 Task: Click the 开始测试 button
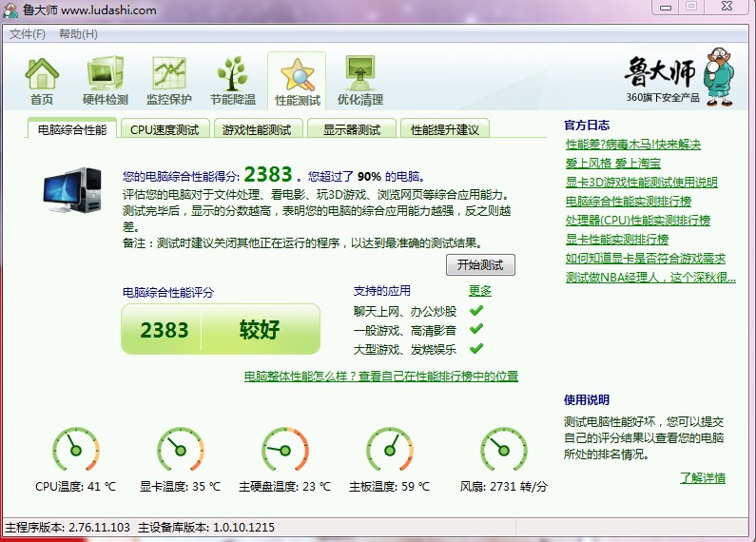coord(480,264)
